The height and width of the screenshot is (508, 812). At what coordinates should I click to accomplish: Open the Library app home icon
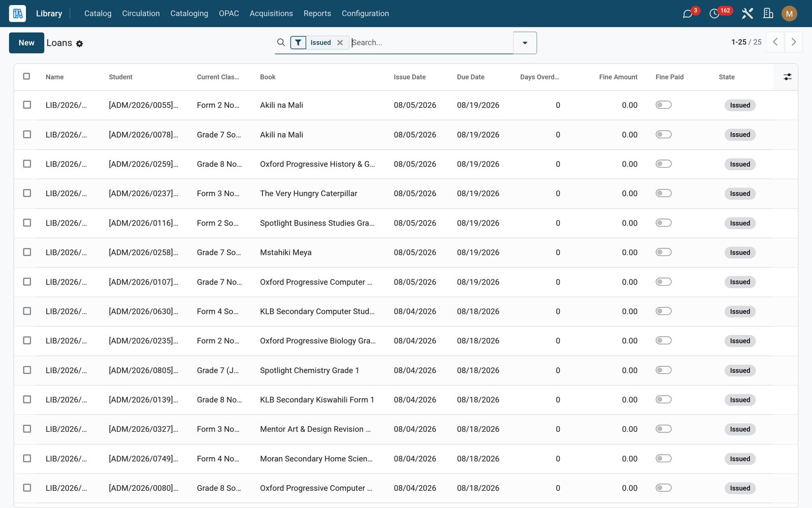[17, 14]
